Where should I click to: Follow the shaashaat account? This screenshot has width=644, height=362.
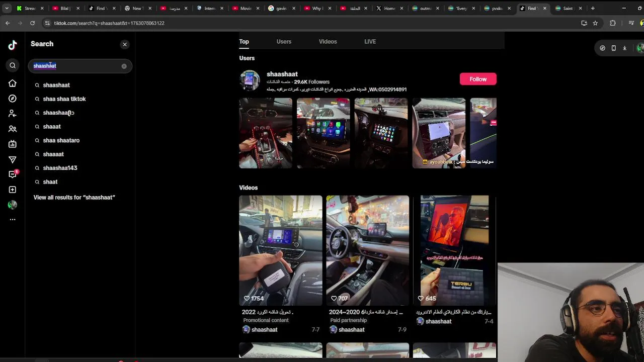tap(478, 79)
